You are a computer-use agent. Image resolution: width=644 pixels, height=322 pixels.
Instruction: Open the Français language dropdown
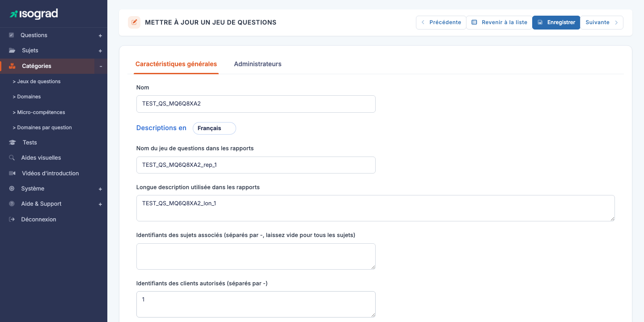point(214,128)
